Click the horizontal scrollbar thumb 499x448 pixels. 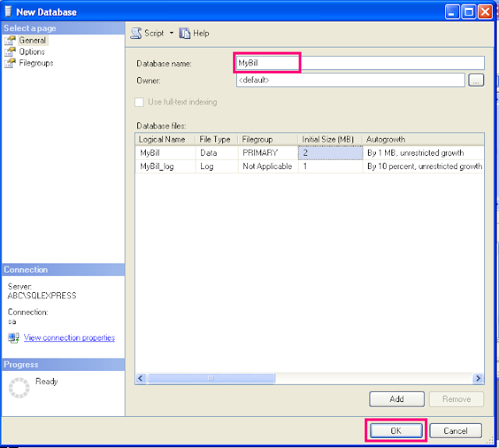point(211,379)
